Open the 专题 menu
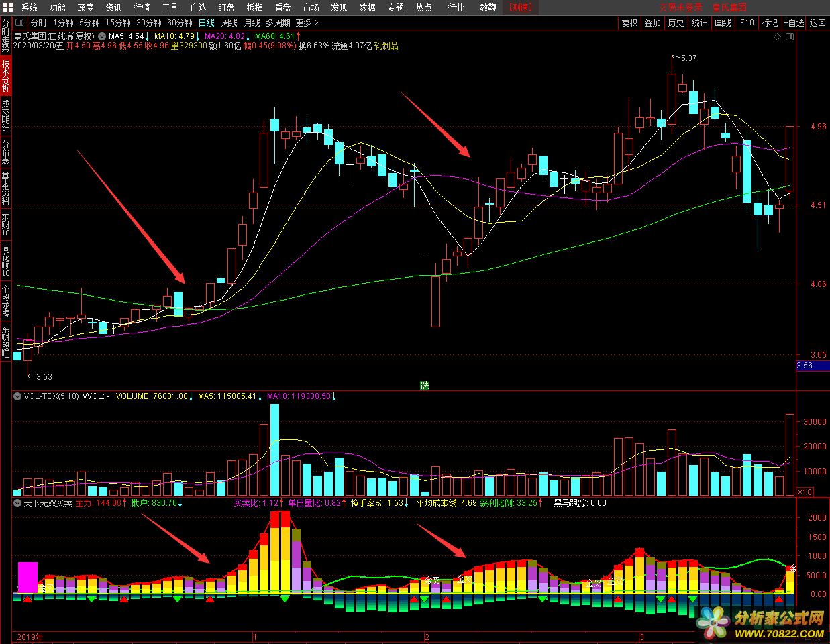 coord(396,7)
